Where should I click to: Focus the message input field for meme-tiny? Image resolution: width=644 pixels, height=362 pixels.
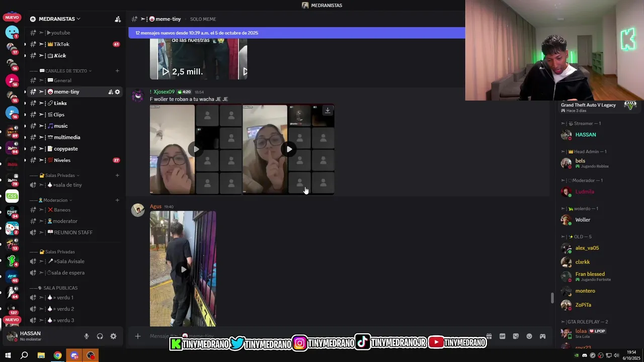312,336
